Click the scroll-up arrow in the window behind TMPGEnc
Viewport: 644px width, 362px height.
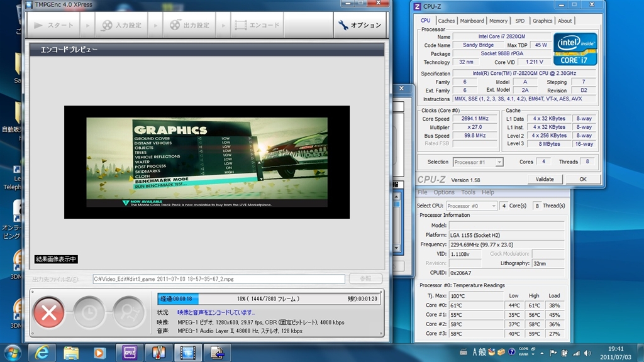pyautogui.click(x=396, y=197)
